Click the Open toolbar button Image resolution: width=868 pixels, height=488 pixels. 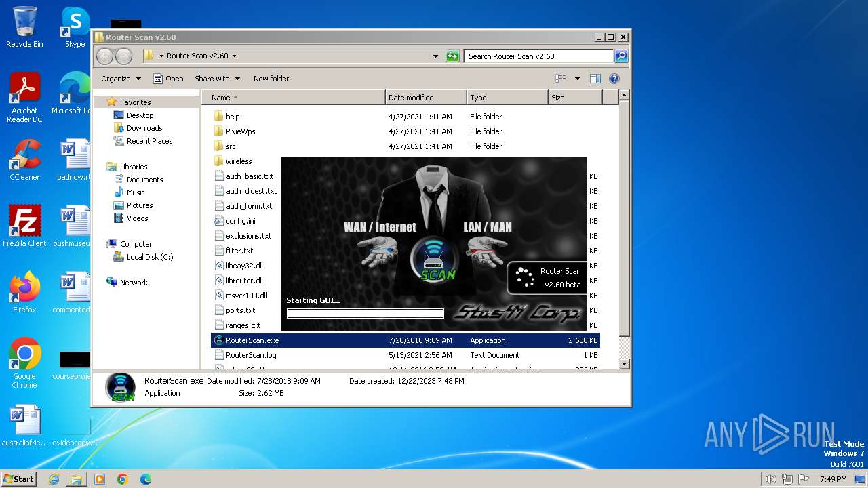tap(168, 79)
